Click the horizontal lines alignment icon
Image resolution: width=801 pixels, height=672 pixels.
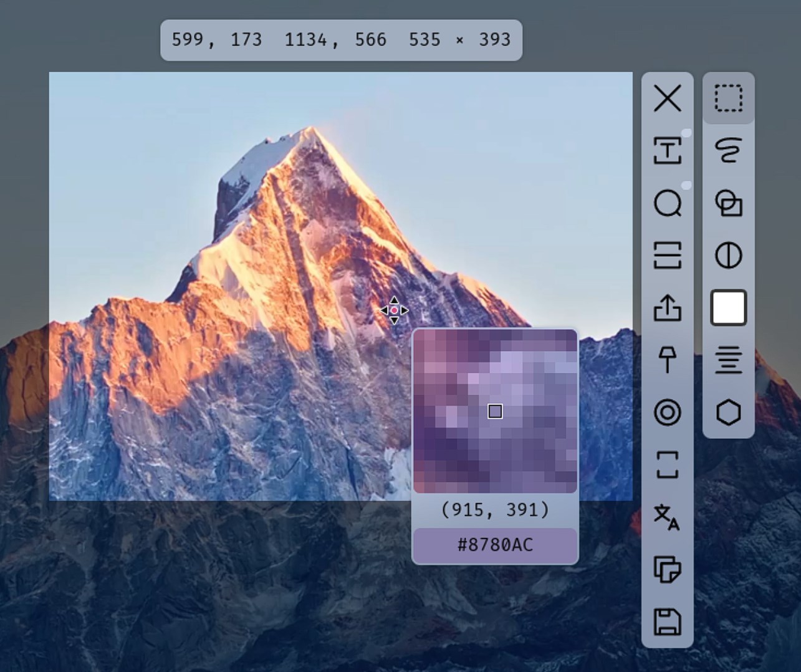click(x=728, y=360)
